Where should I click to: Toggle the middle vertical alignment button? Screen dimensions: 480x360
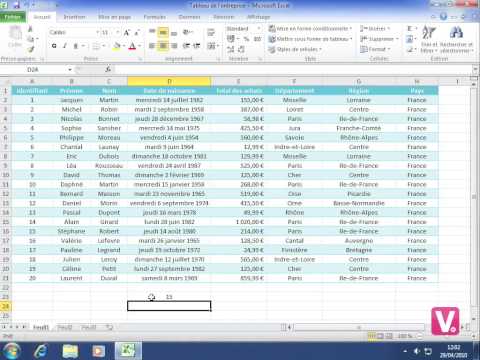(x=163, y=32)
